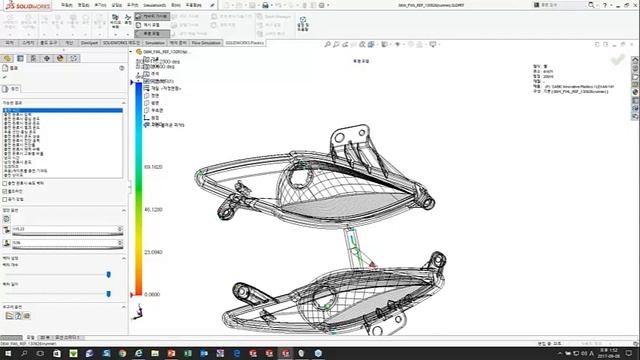
Task: Click the first icon in the report options group
Action: click(x=9, y=316)
